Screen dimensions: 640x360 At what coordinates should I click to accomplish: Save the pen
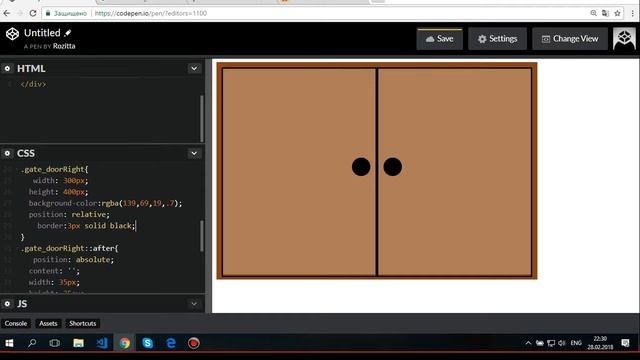(x=440, y=39)
